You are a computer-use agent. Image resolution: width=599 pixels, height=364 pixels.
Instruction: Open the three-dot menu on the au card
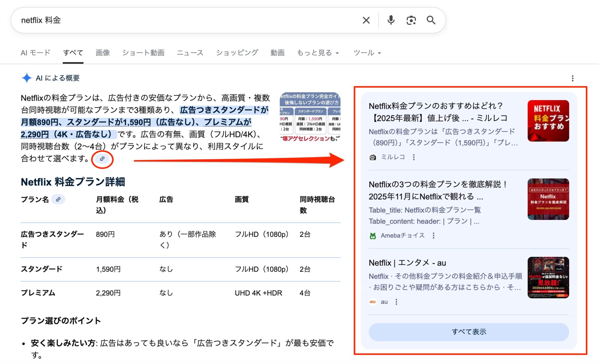pyautogui.click(x=396, y=302)
